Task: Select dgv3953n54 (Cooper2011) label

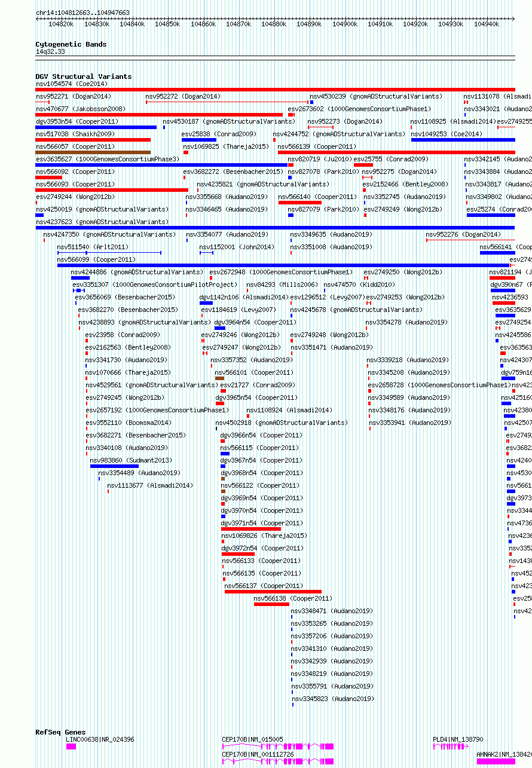Action: tap(77, 121)
